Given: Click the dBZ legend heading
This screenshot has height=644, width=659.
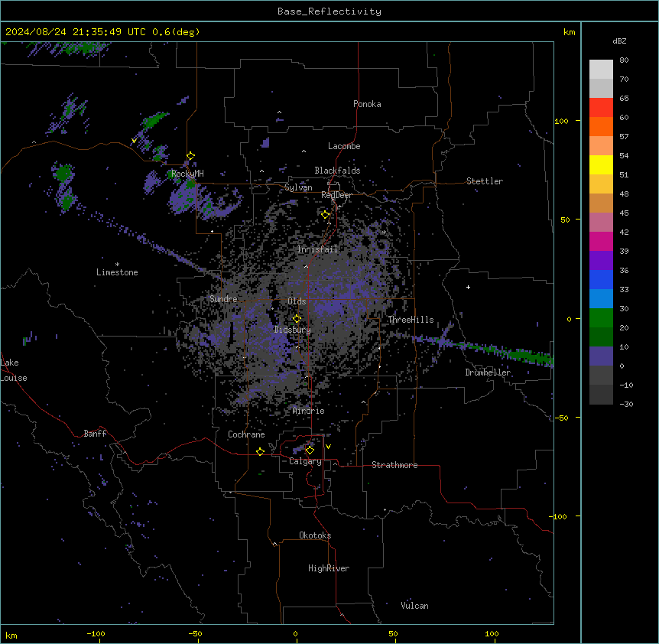Looking at the screenshot, I should 619,41.
